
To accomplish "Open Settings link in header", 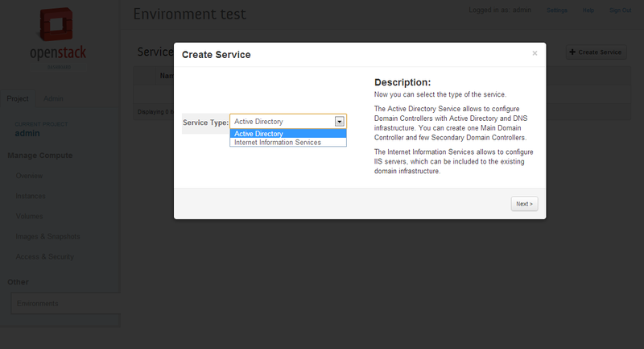I will (556, 10).
